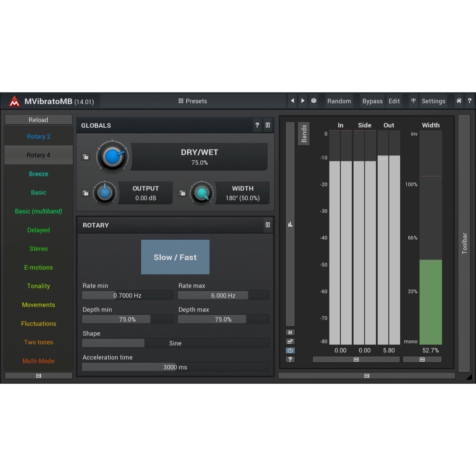Open the Bands vertical tab
The height and width of the screenshot is (476, 476).
click(304, 134)
